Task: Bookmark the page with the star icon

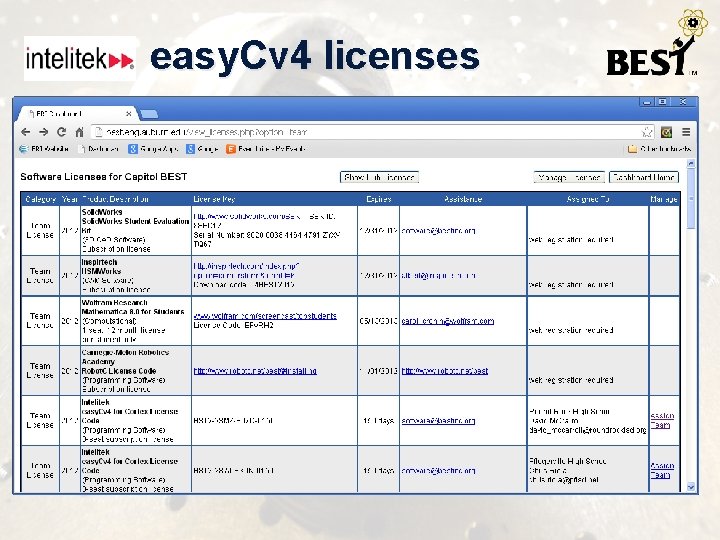Action: click(x=647, y=132)
